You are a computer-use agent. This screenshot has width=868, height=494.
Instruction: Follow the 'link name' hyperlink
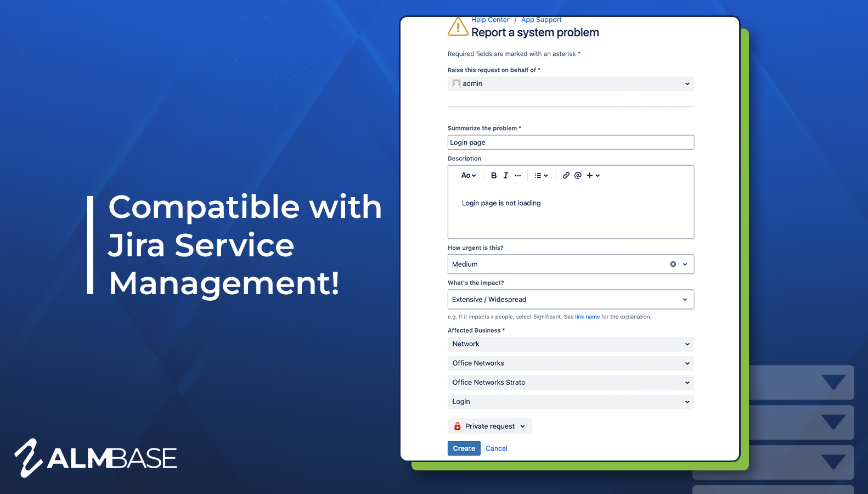[588, 317]
